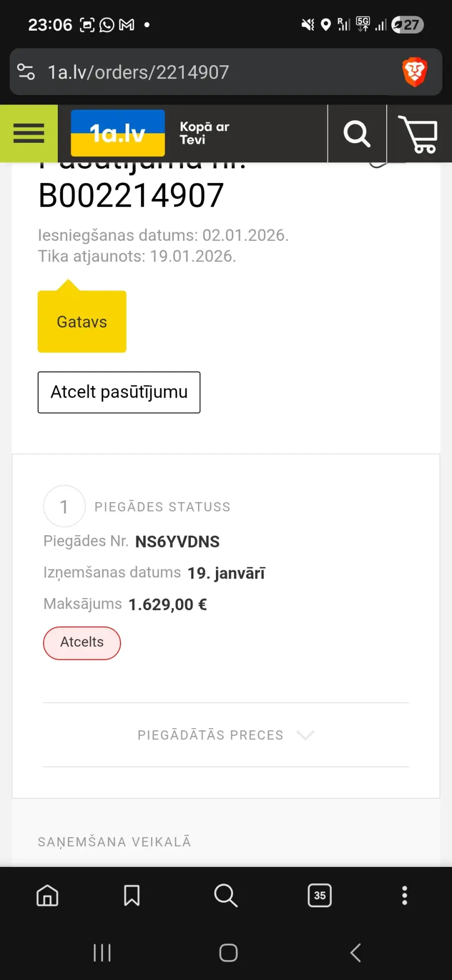Open the browser three-dot menu
Viewport: 452px width, 980px height.
point(404,895)
